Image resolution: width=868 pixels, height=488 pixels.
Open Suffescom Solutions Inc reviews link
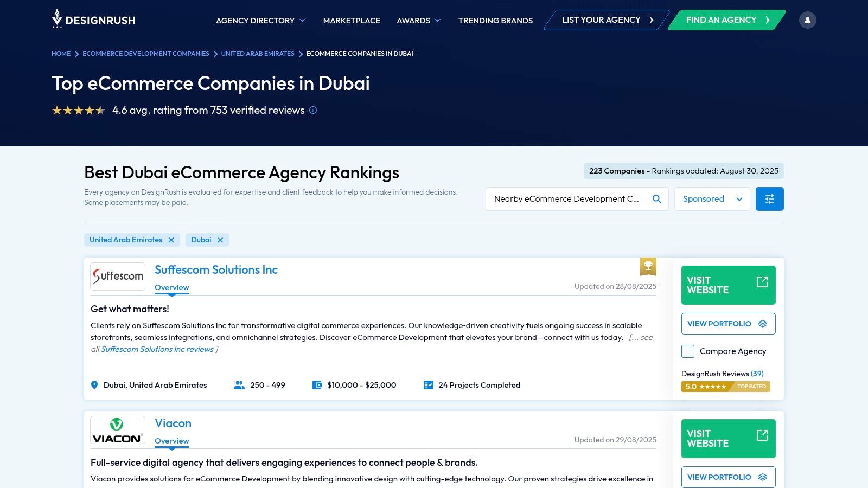[x=157, y=349]
